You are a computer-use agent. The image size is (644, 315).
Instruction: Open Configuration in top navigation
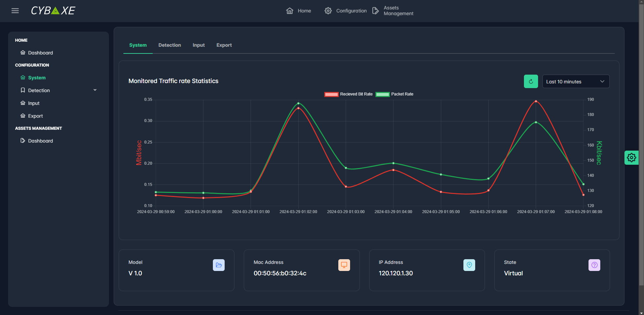point(346,11)
